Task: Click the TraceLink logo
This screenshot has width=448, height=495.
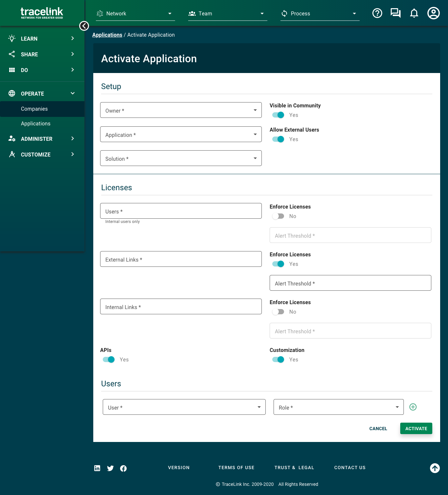Action: (x=42, y=13)
